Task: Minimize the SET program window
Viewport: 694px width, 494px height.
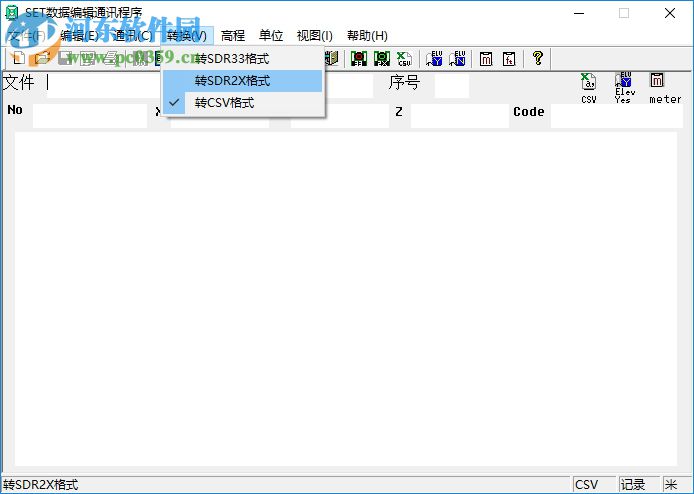Action: pos(579,13)
